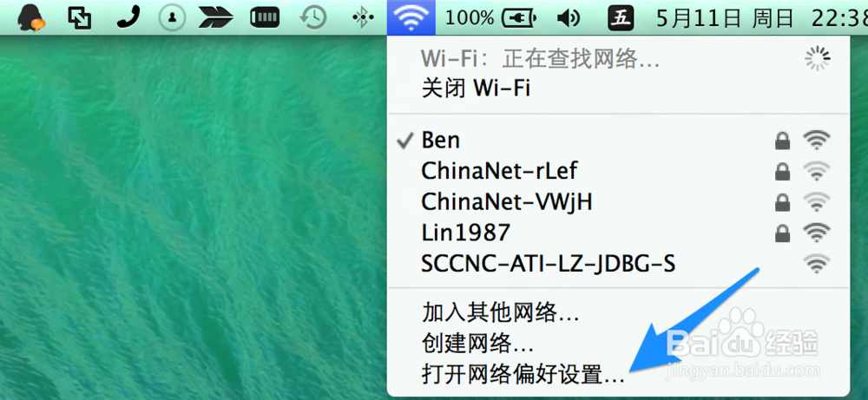Open the QQ penguin menu bar icon

[x=31, y=17]
